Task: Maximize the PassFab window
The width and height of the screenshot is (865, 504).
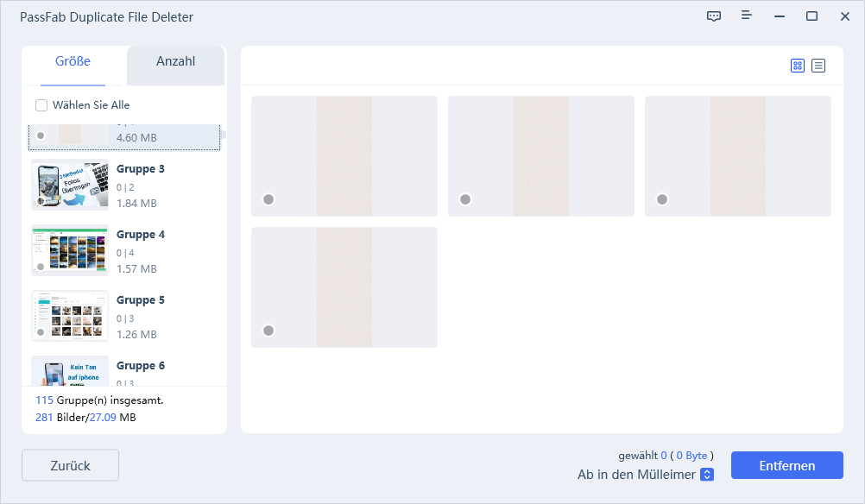Action: (811, 16)
